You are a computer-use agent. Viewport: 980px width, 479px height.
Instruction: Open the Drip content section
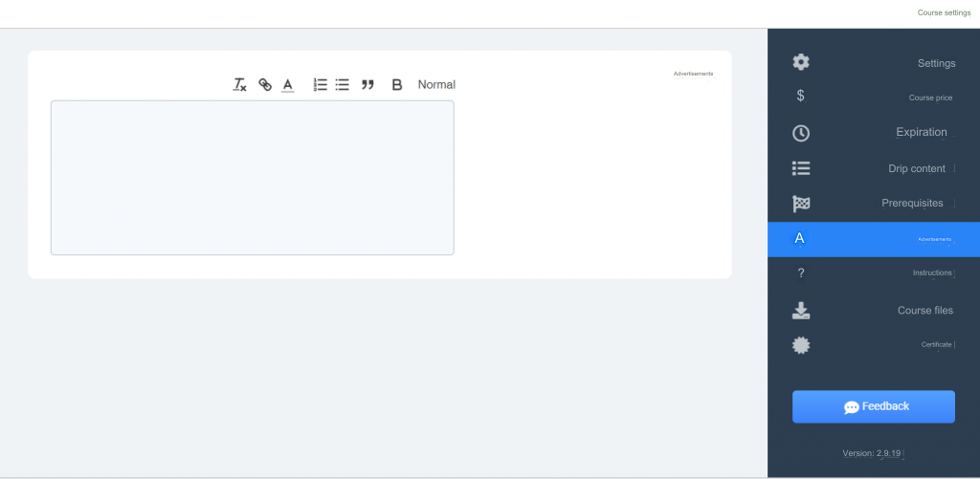click(917, 168)
